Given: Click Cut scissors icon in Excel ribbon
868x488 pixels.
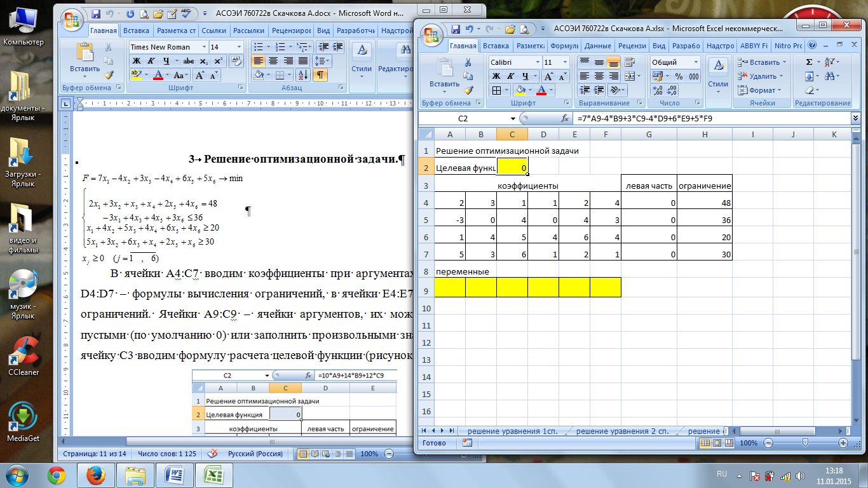Looking at the screenshot, I should (x=468, y=63).
